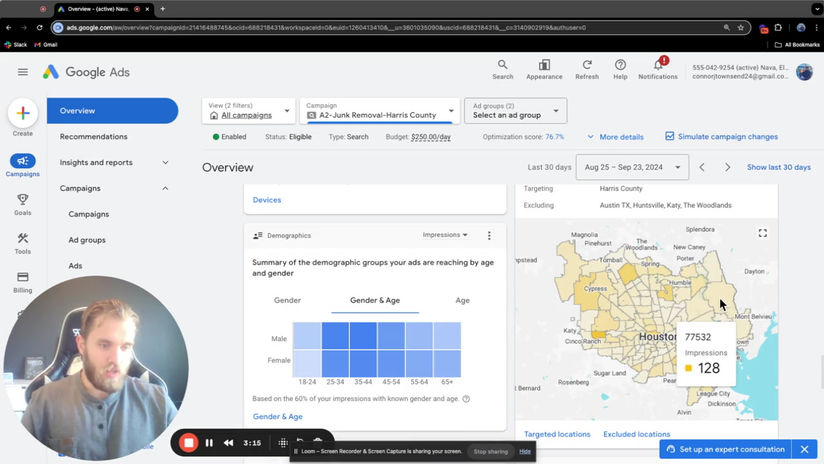
Task: Go to previous date range
Action: 702,167
